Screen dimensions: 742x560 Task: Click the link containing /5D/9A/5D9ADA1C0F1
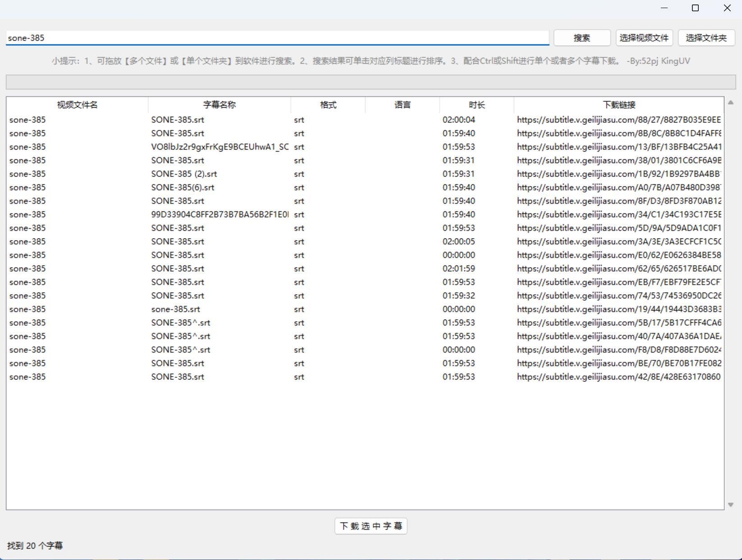pyautogui.click(x=619, y=228)
